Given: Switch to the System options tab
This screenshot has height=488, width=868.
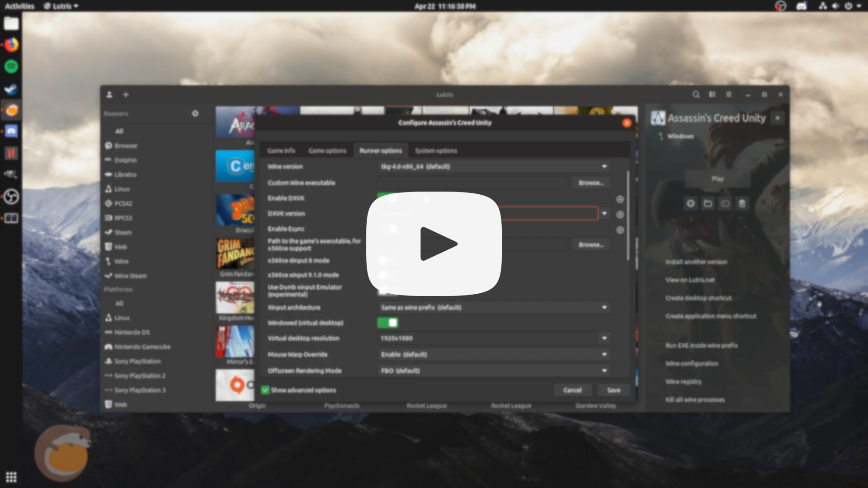Looking at the screenshot, I should coord(435,150).
